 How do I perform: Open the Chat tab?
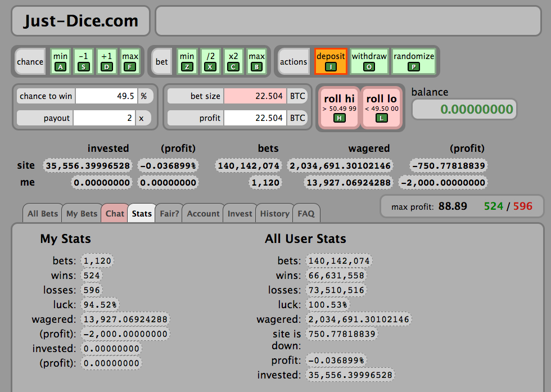click(115, 213)
